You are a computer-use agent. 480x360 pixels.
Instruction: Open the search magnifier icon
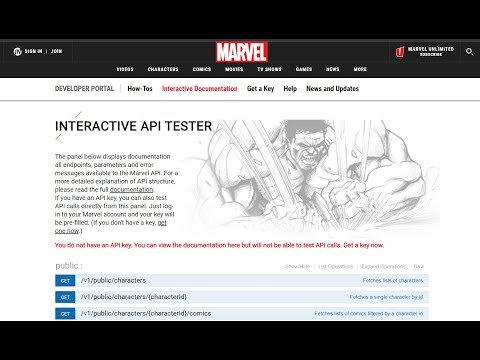(469, 52)
